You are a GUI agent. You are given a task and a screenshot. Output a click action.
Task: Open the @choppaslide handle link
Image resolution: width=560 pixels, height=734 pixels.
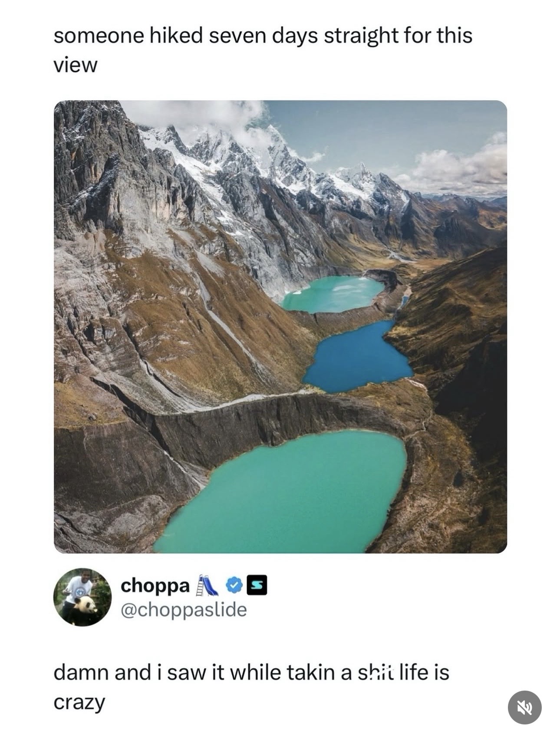point(184,610)
